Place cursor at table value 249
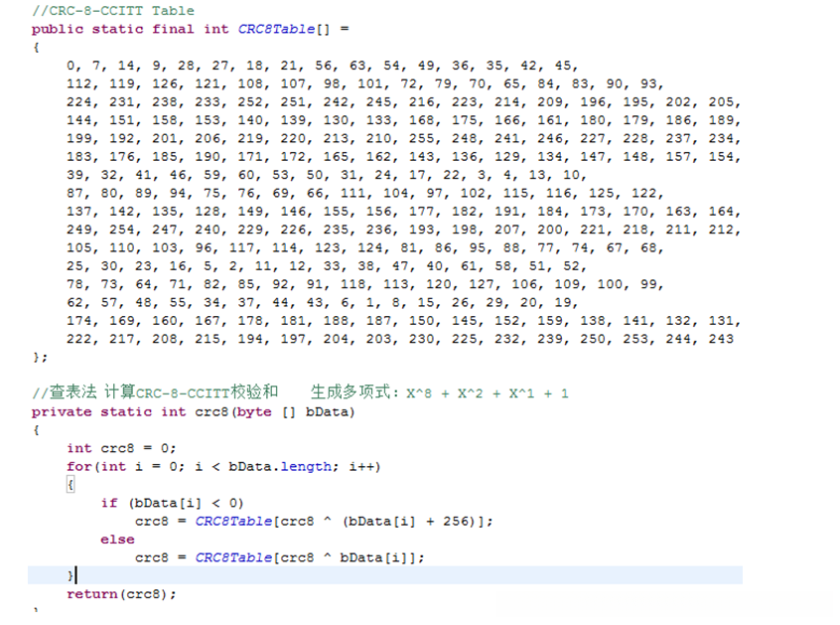The image size is (840, 625). (x=79, y=230)
